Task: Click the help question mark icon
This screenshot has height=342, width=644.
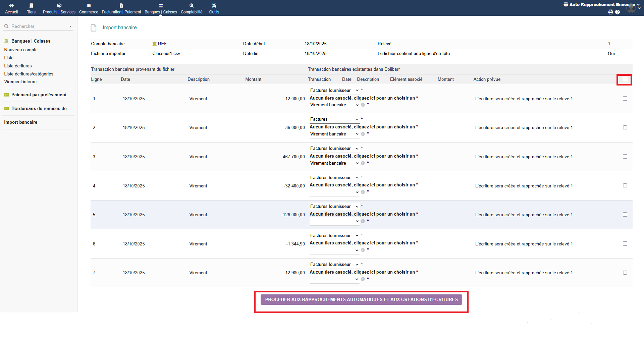Action: pyautogui.click(x=618, y=12)
